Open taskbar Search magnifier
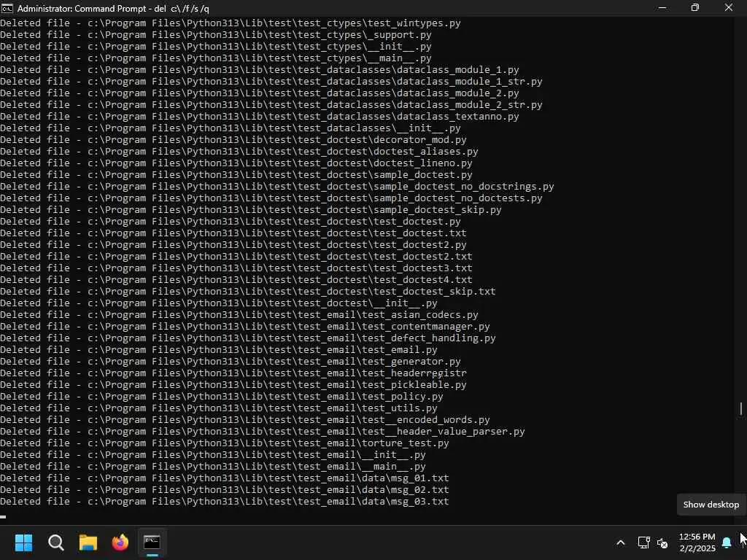 point(55,542)
